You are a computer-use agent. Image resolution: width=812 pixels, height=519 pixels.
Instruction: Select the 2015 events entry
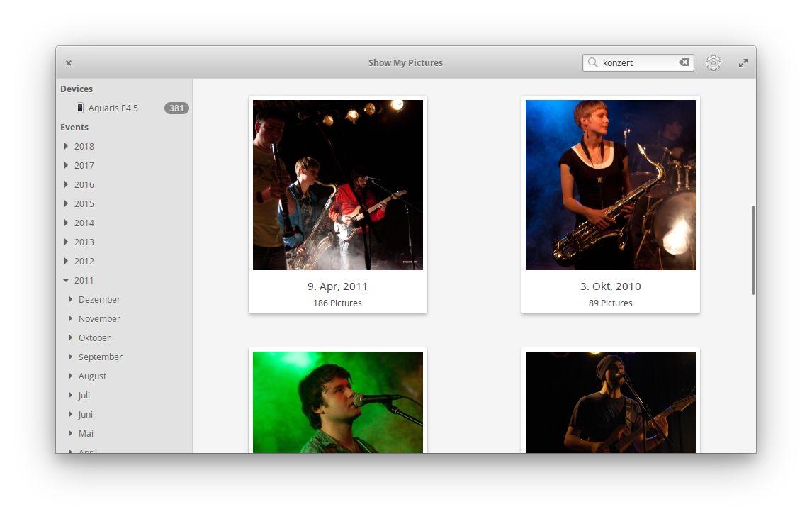[x=84, y=203]
